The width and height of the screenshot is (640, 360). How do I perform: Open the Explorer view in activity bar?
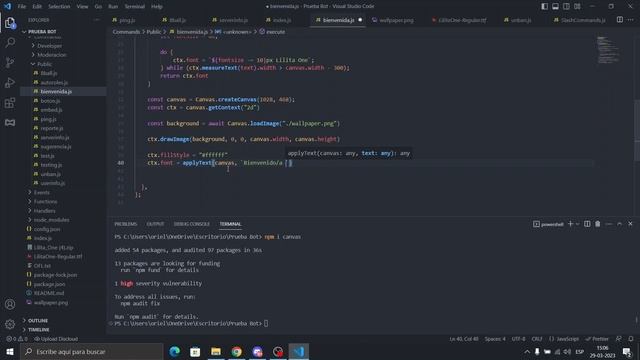tap(10, 23)
